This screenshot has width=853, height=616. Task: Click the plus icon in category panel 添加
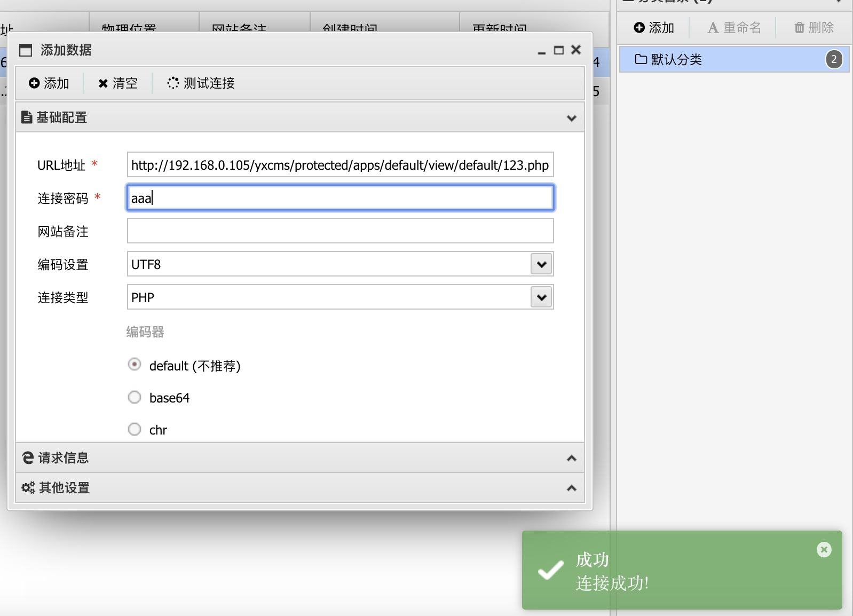(x=639, y=27)
